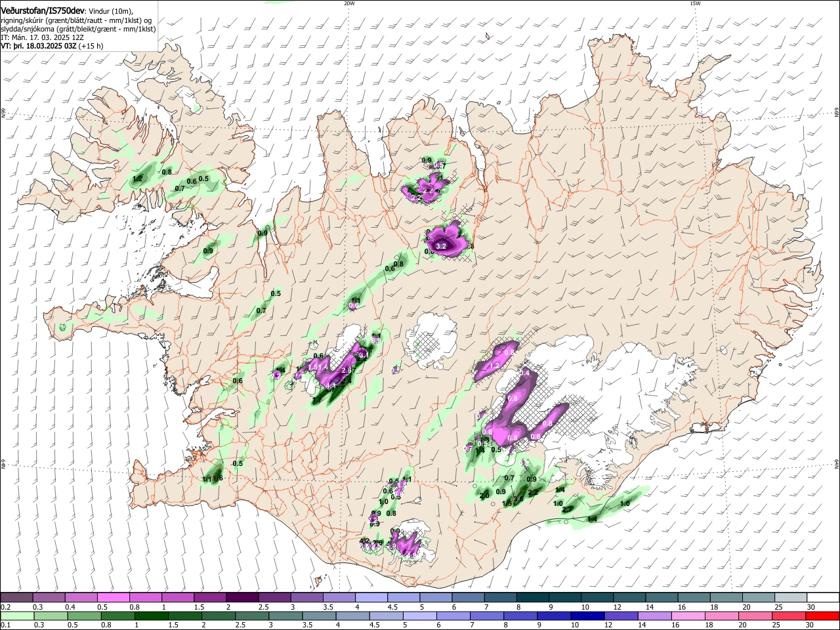
Task: Click the '(+15 h)' forecast offset text
Action: pos(92,47)
